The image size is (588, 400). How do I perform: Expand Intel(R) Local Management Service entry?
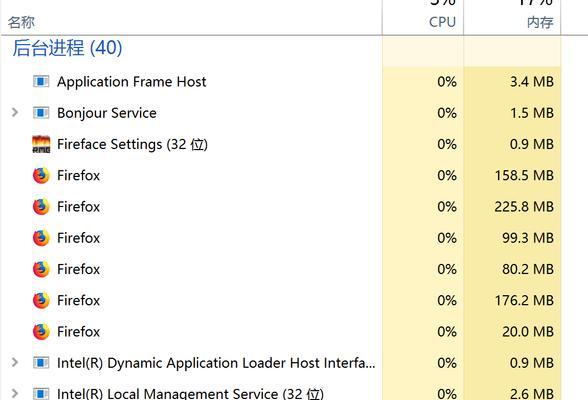pos(15,393)
